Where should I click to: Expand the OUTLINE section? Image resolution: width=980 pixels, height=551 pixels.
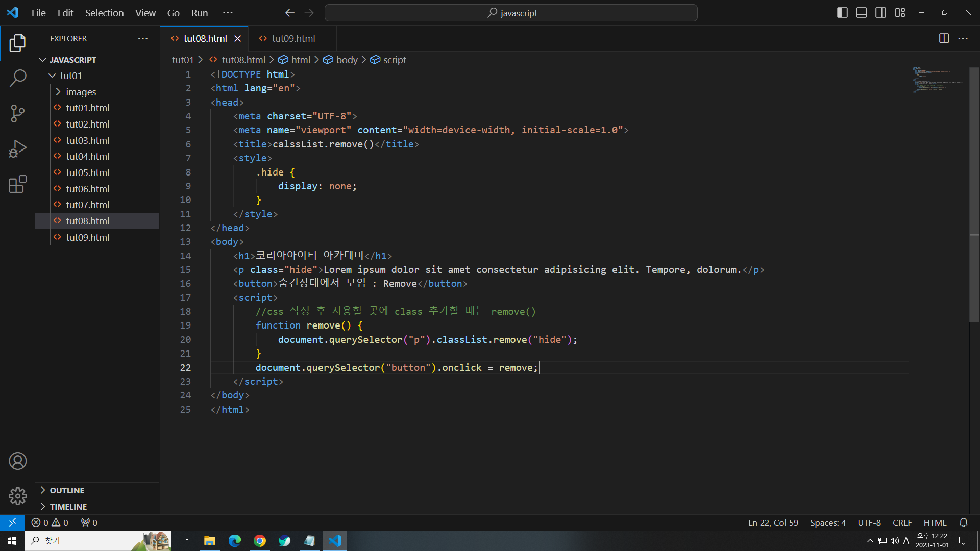coord(67,490)
